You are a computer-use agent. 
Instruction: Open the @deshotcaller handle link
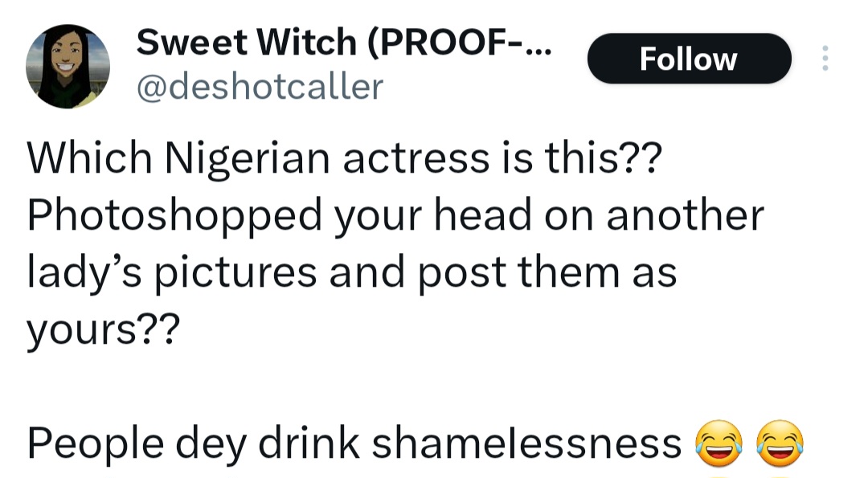[x=260, y=87]
